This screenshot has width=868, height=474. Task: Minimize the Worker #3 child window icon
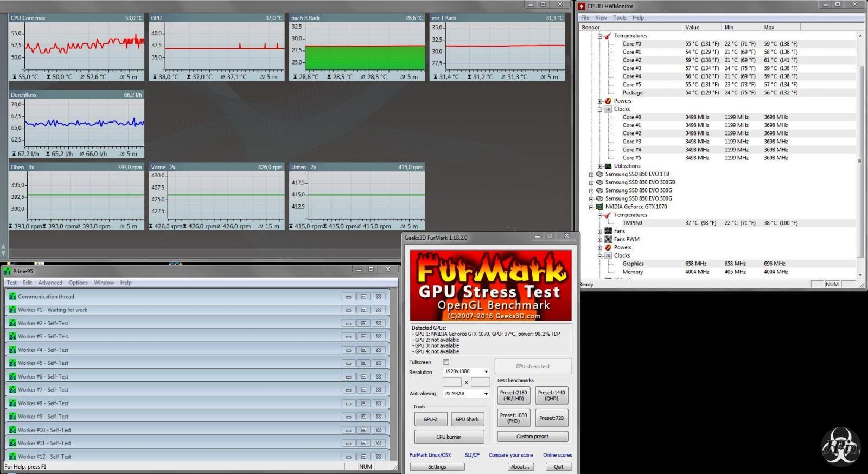pyautogui.click(x=348, y=336)
